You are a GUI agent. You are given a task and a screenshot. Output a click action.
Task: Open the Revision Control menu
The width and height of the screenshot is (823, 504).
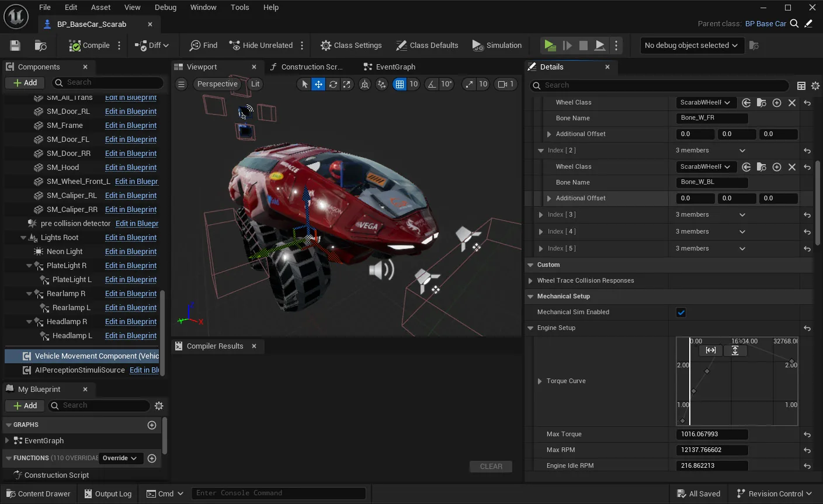pos(775,493)
